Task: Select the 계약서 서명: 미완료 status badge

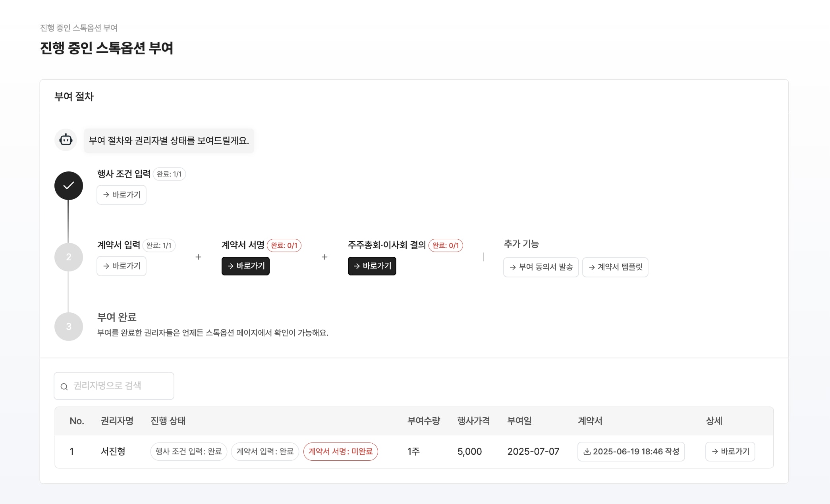Action: (x=340, y=452)
